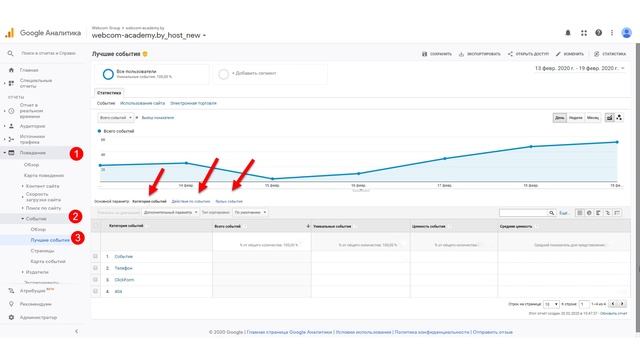Click the Изменить pencil icon
The width and height of the screenshot is (640, 360).
tap(558, 54)
